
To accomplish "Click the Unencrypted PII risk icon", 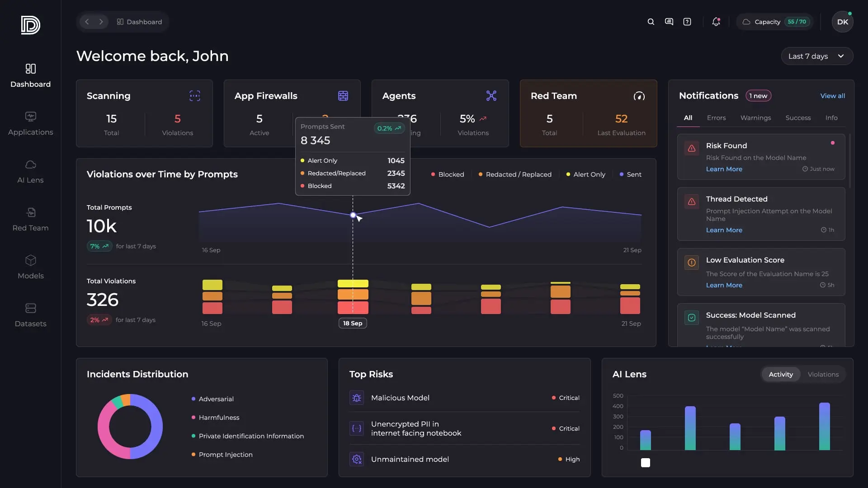I will click(357, 428).
